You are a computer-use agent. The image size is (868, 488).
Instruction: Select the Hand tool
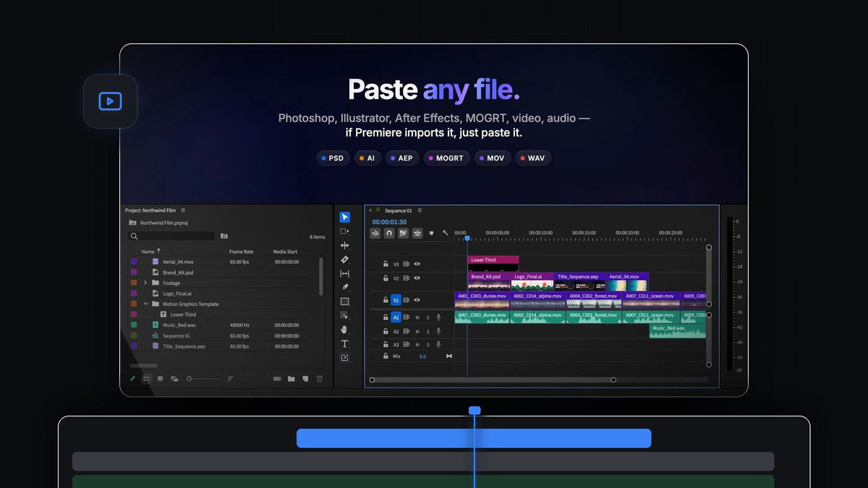click(x=345, y=330)
